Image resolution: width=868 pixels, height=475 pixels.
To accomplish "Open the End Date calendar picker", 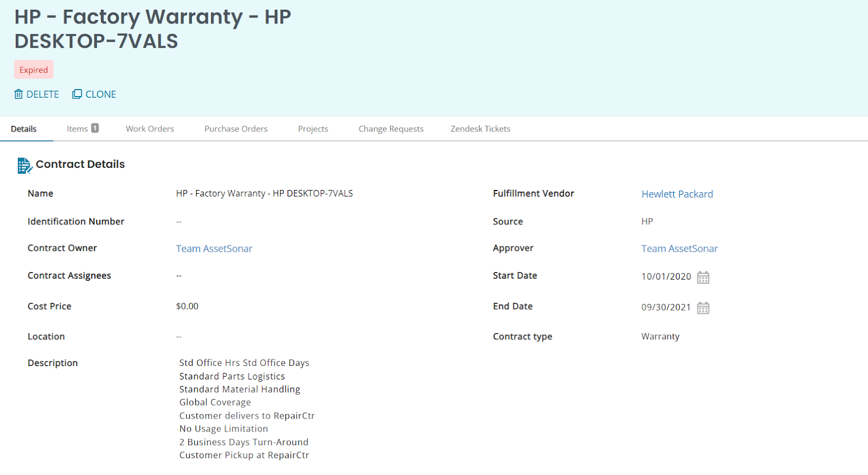I will [x=703, y=308].
